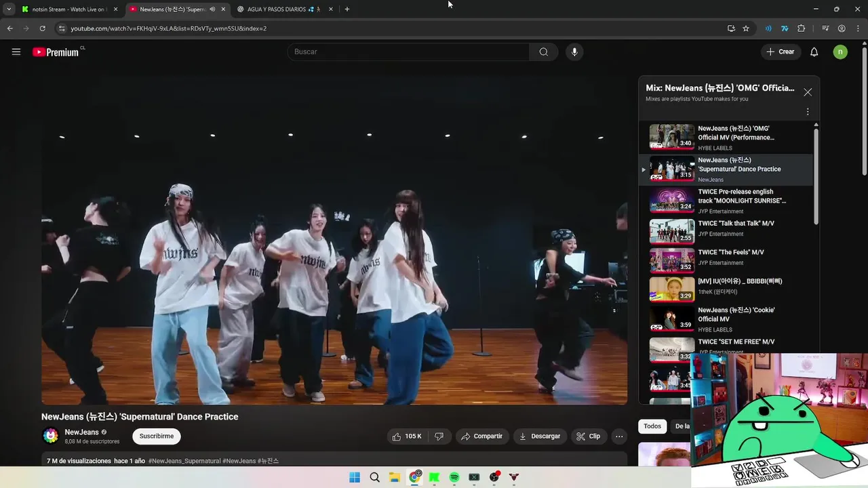Screen dimensions: 868x488
Task: Open the Chrome extensions puzzle menu
Action: 802,28
